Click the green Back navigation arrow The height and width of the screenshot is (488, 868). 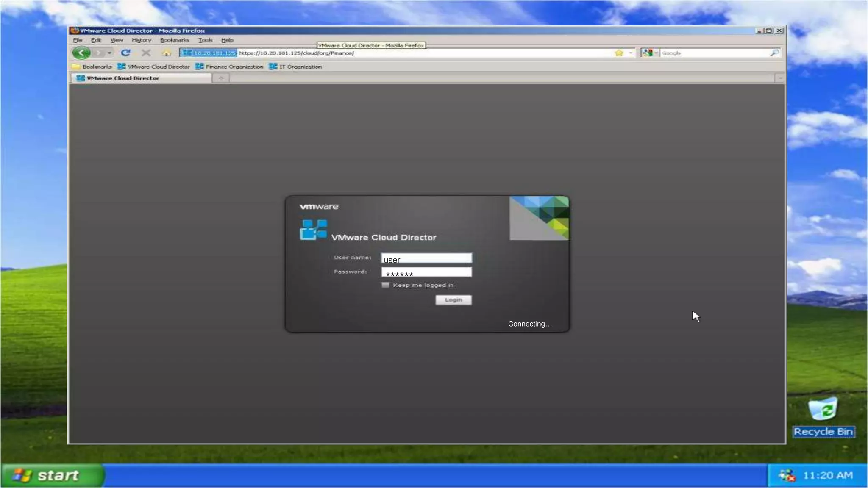pyautogui.click(x=81, y=53)
